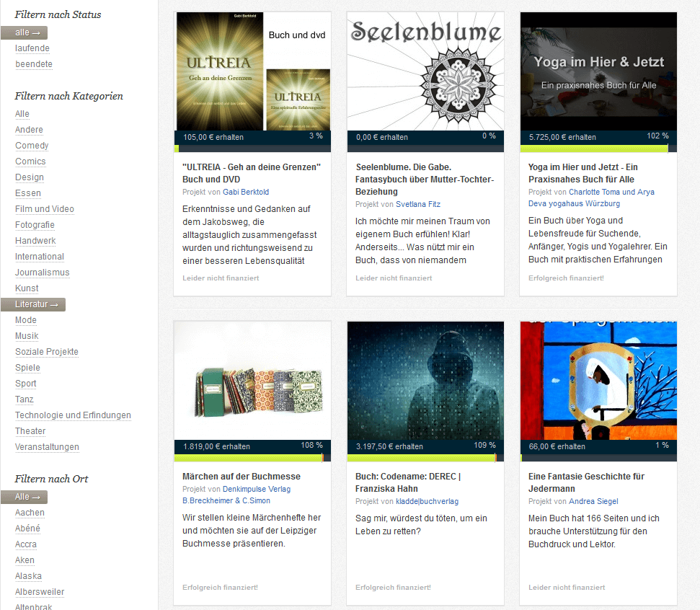Click the 108 % funding progress bar

click(x=253, y=458)
